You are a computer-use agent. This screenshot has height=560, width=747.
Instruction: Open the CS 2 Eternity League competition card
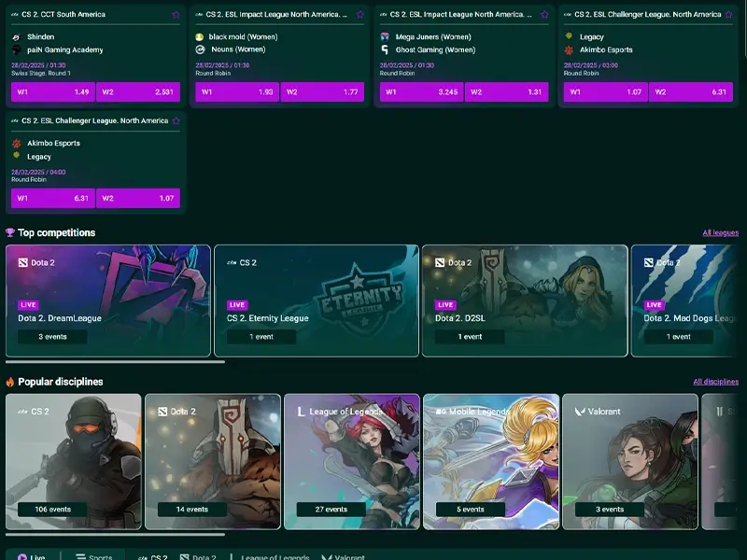tap(317, 301)
